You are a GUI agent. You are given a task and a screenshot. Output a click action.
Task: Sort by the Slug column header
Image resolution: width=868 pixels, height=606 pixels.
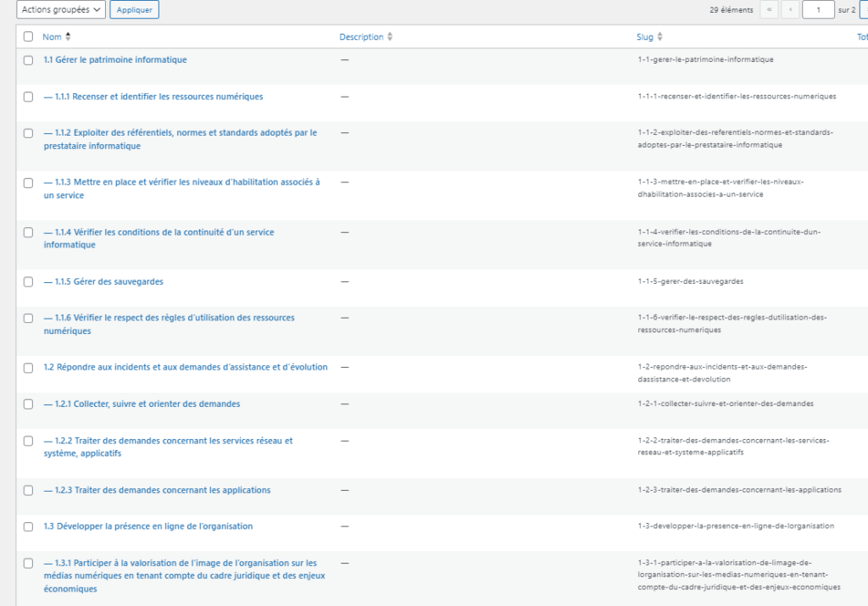(x=644, y=37)
